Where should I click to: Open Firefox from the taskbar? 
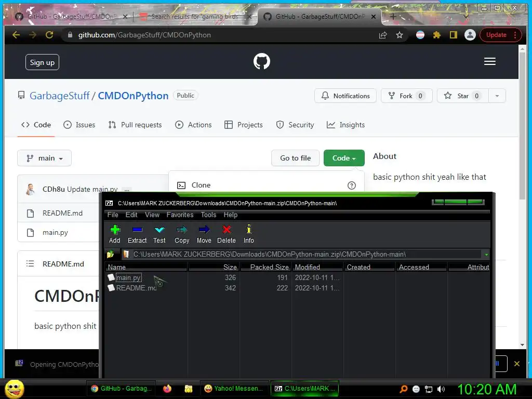[x=167, y=389]
